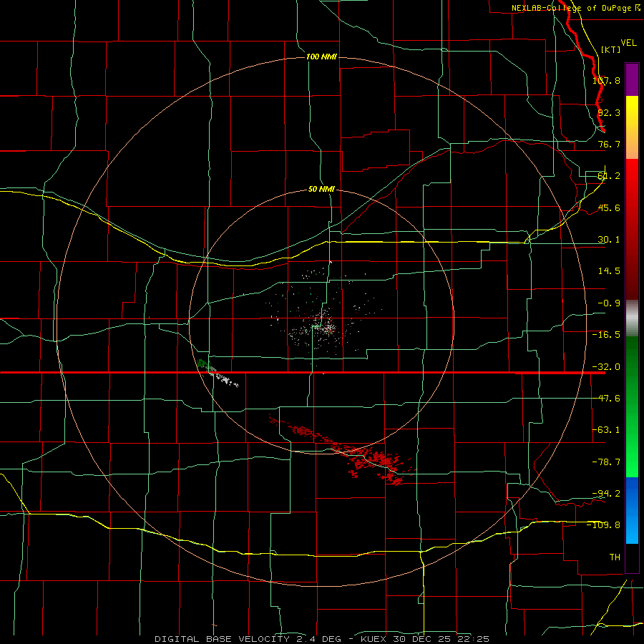Select the -78.7 scale value
Screen dimensions: 644x644
point(606,462)
